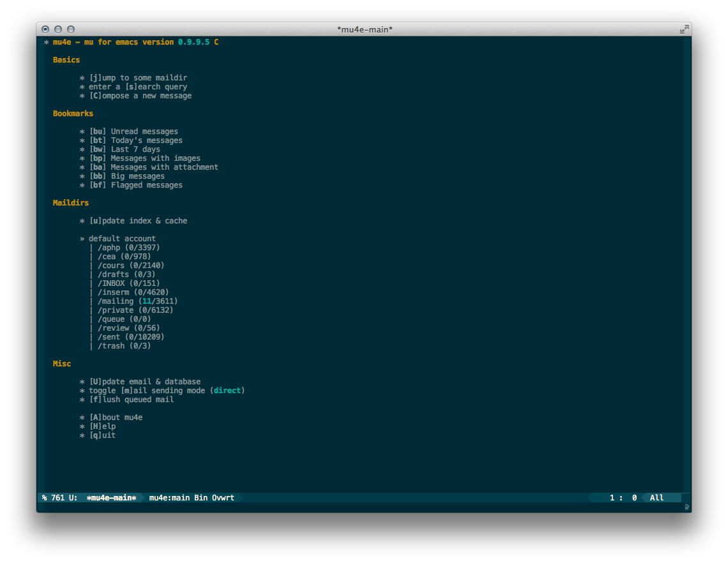Open the /drafts (0/3) maildir
This screenshot has width=728, height=563.
click(126, 274)
